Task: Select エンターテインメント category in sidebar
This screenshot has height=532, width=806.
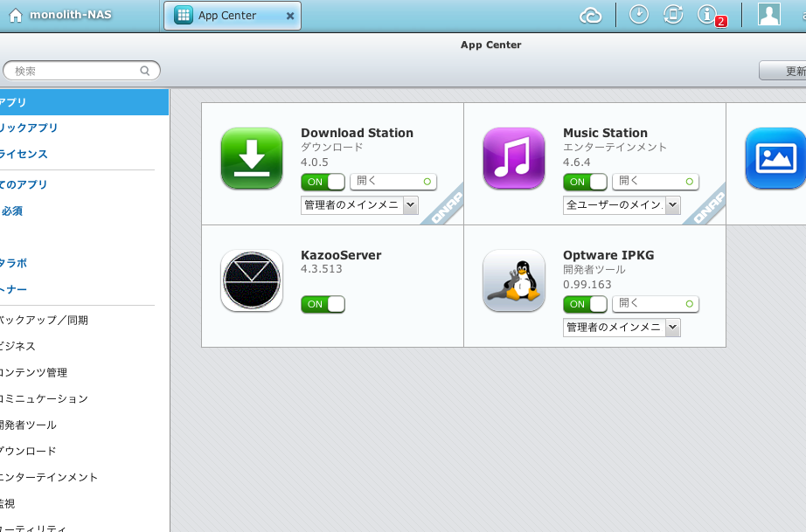Action: click(49, 477)
